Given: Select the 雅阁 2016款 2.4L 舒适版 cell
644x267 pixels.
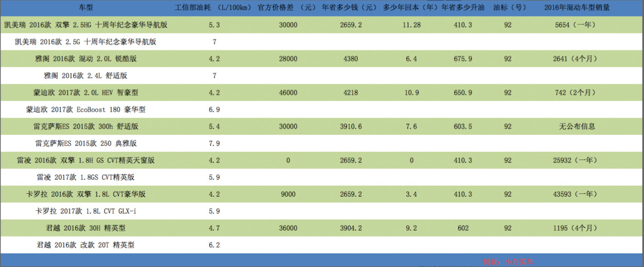Looking at the screenshot, I should (86, 76).
